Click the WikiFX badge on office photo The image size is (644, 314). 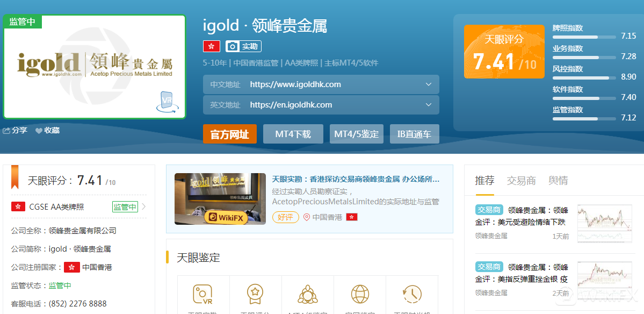click(226, 217)
